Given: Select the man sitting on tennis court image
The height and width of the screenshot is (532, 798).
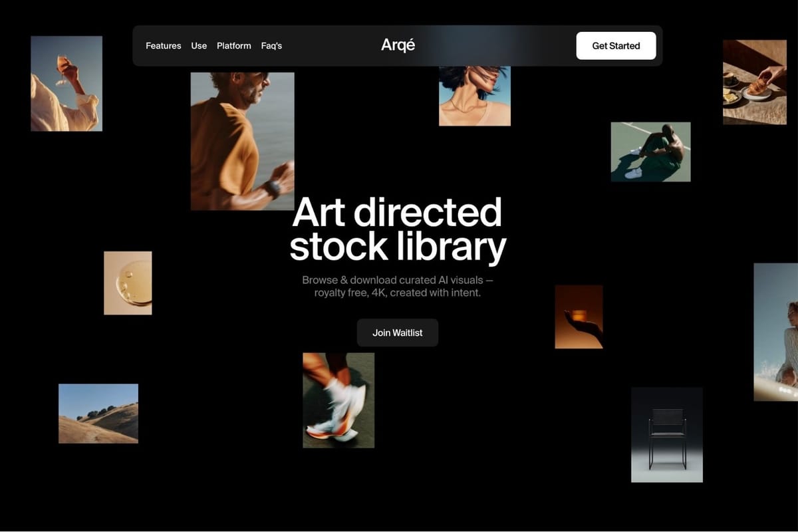Looking at the screenshot, I should [650, 152].
